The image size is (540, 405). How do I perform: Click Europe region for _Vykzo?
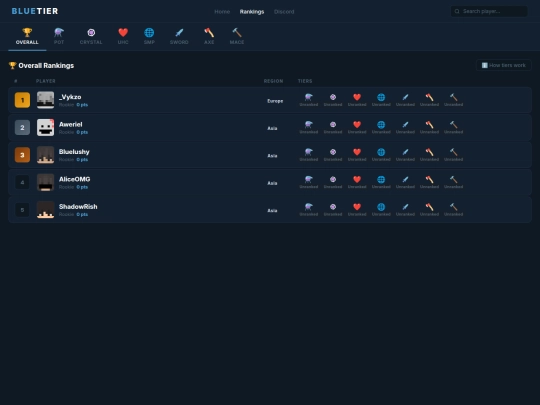tap(275, 101)
